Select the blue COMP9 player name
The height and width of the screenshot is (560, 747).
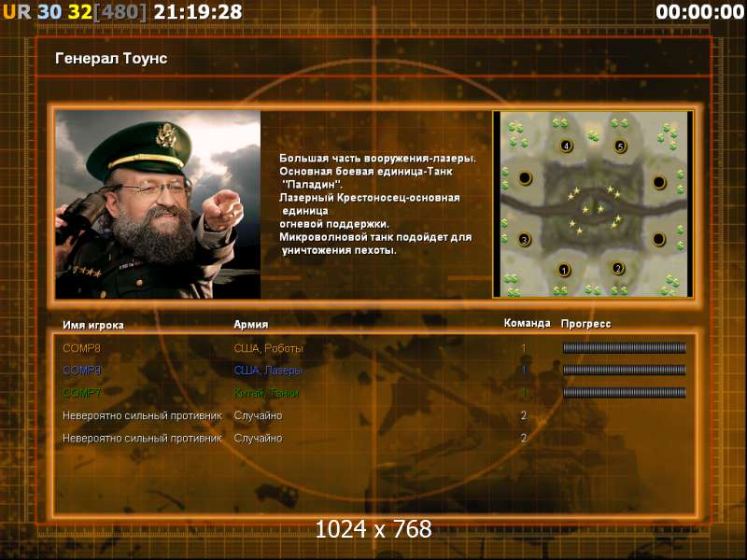pos(81,371)
